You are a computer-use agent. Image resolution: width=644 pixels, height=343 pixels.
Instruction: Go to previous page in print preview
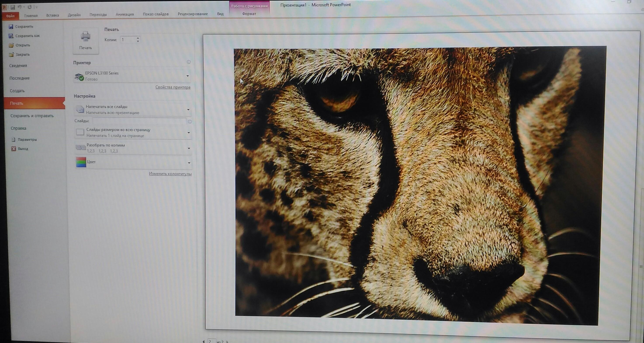(204, 341)
